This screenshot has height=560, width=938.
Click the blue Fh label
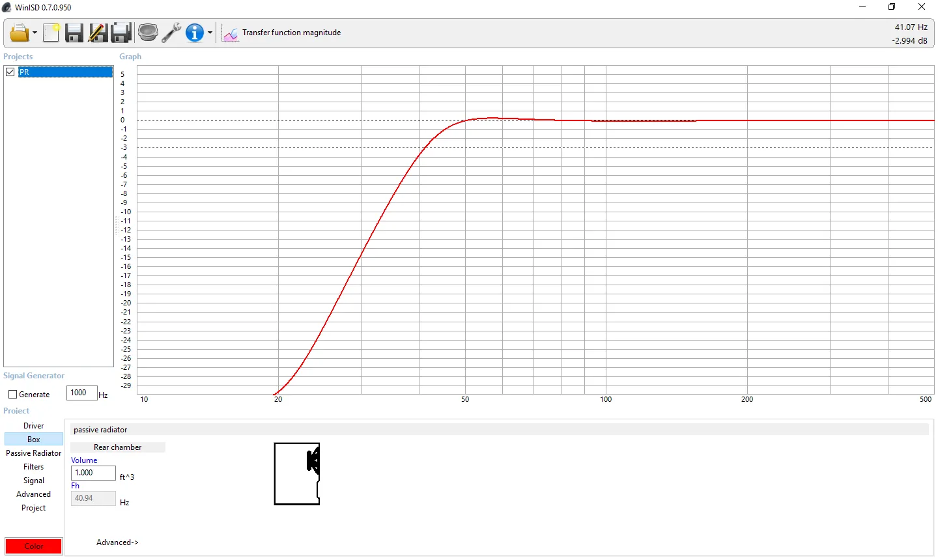[76, 486]
